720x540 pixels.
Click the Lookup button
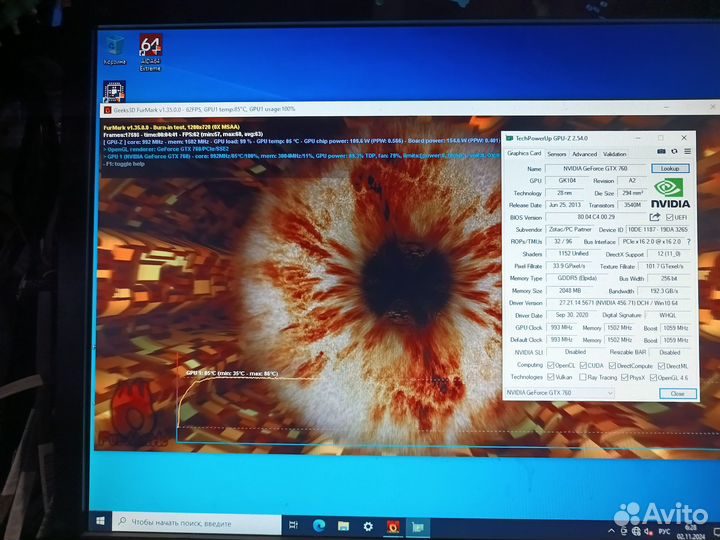click(x=670, y=169)
